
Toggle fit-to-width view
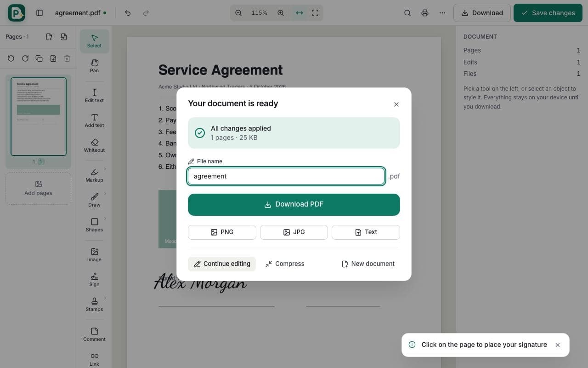click(x=300, y=13)
